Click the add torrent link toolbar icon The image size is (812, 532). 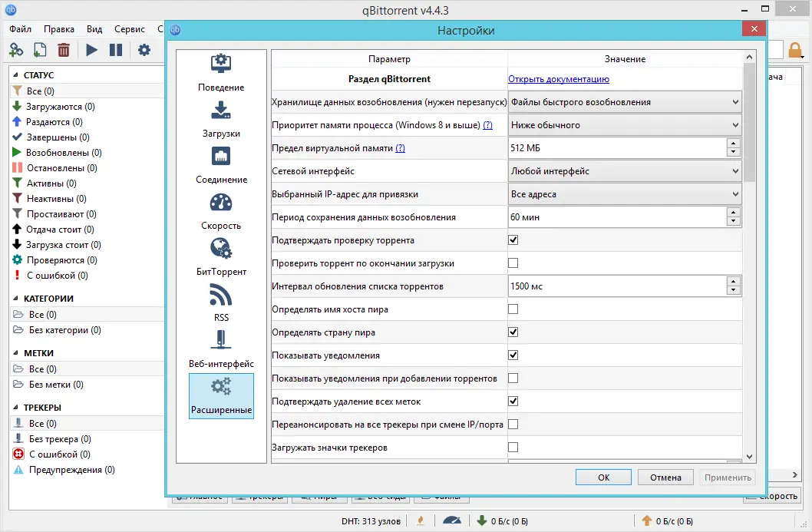pyautogui.click(x=16, y=50)
